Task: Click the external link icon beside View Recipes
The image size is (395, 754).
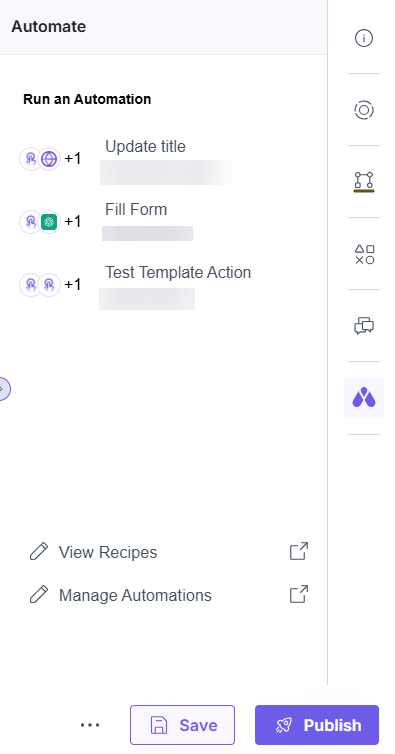Action: (299, 552)
